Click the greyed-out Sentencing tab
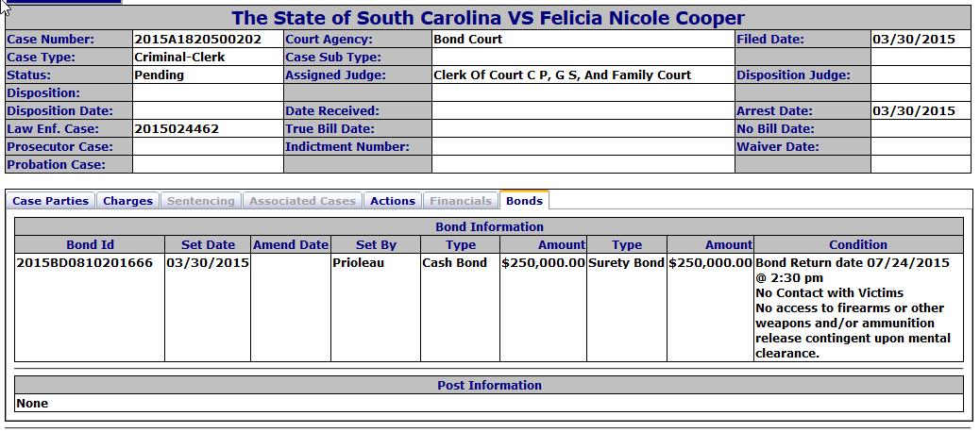 coord(200,201)
